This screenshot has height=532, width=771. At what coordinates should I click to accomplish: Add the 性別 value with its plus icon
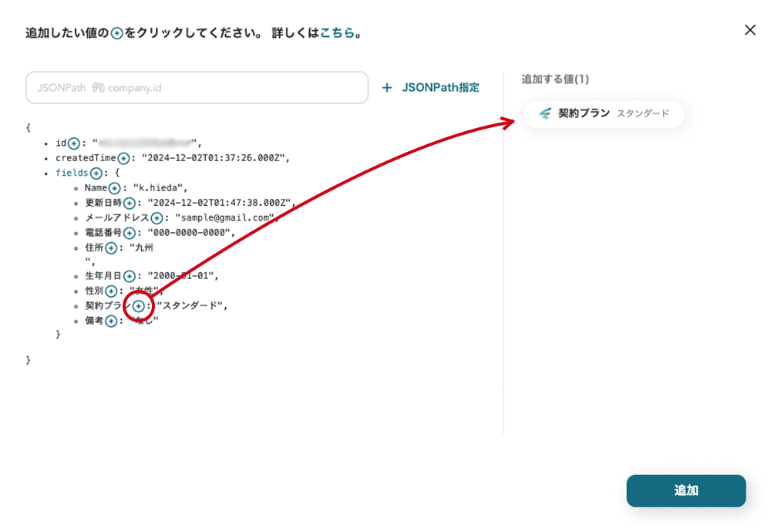coord(111,291)
